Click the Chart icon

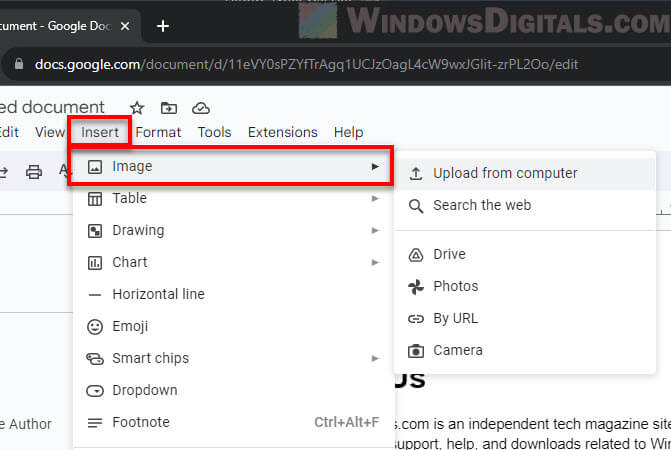[x=95, y=263]
